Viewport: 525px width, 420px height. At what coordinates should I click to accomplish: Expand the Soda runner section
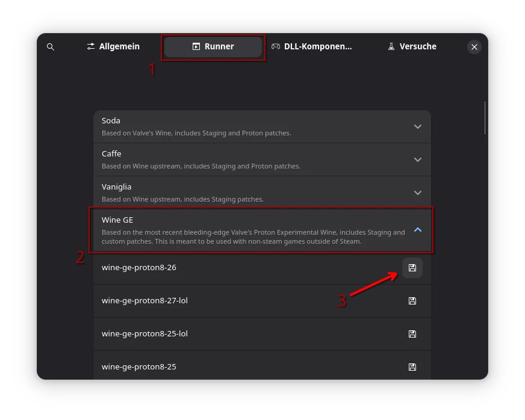418,127
